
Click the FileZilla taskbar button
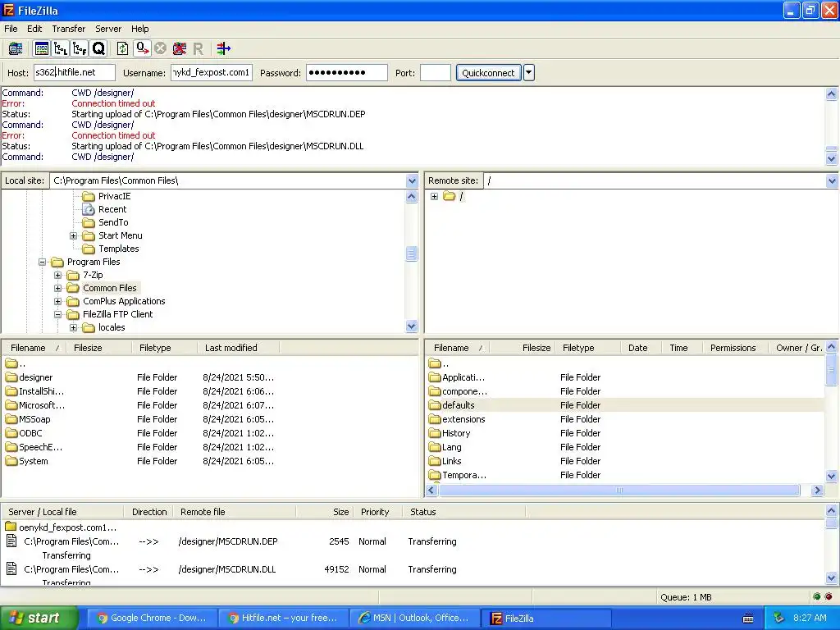coord(546,619)
